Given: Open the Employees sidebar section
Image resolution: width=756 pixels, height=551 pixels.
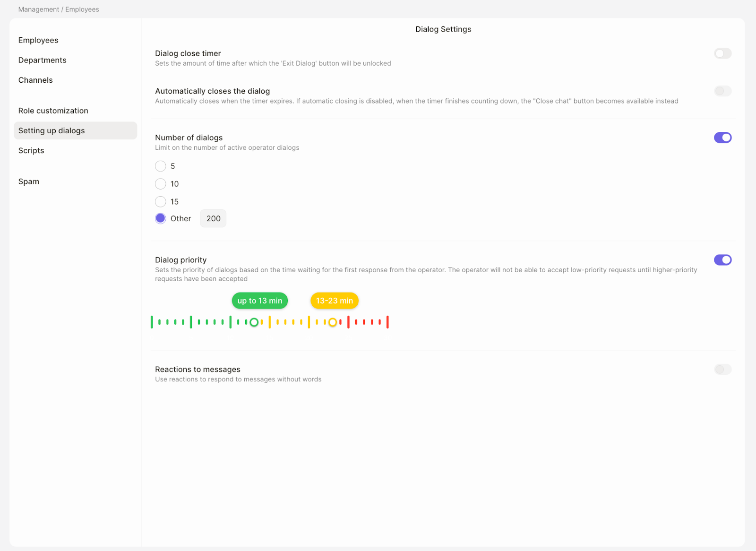Looking at the screenshot, I should (x=38, y=40).
